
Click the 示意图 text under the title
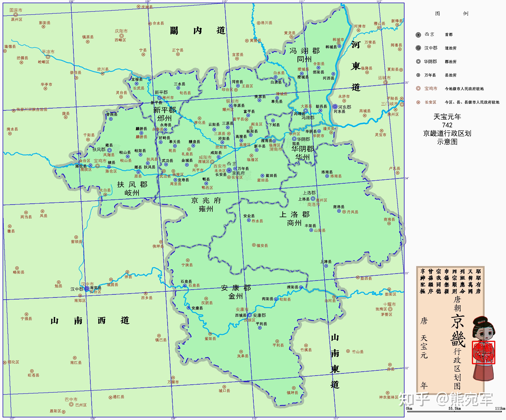coord(447,142)
